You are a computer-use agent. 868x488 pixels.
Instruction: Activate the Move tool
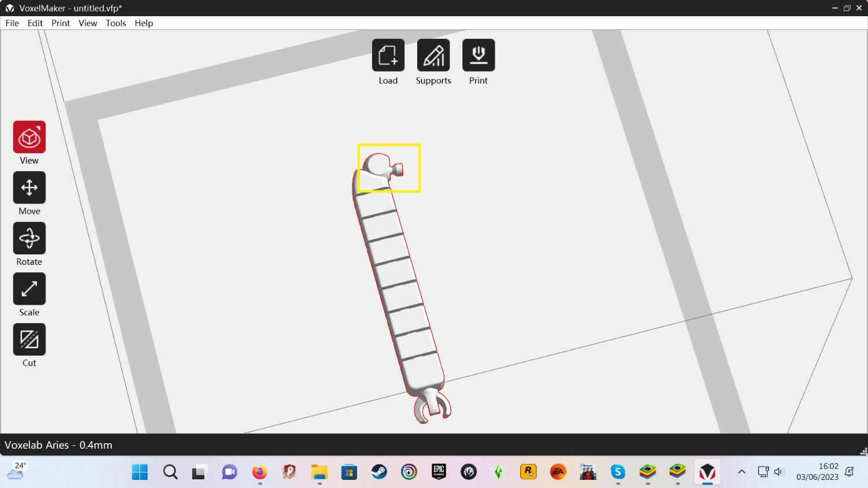coord(30,187)
